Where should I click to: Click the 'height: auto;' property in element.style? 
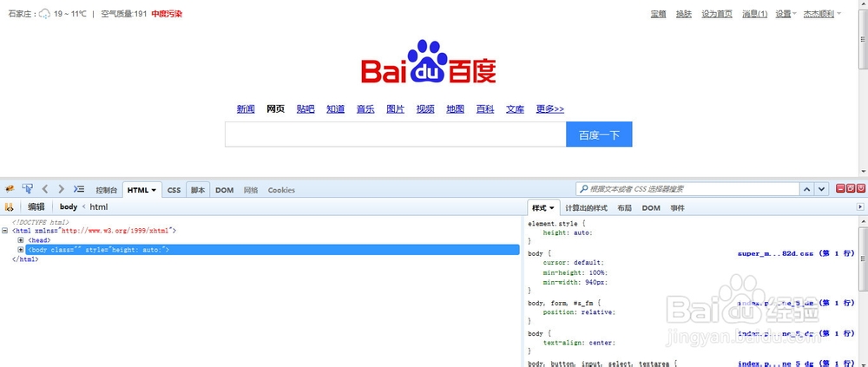point(568,233)
